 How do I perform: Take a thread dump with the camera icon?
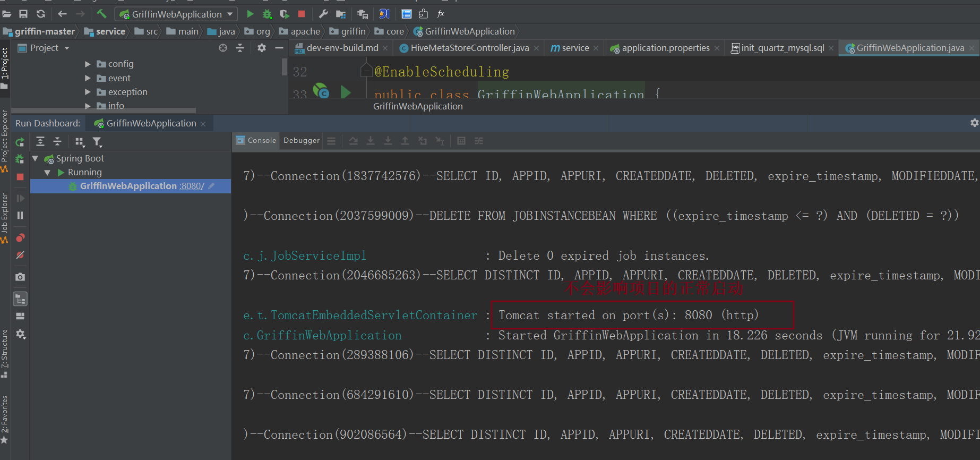[20, 277]
